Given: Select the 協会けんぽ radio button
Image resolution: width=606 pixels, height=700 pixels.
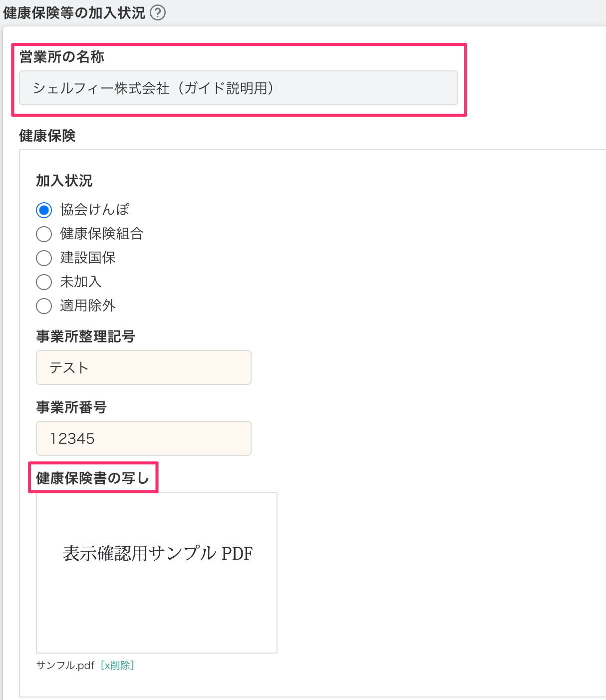Looking at the screenshot, I should pos(44,210).
